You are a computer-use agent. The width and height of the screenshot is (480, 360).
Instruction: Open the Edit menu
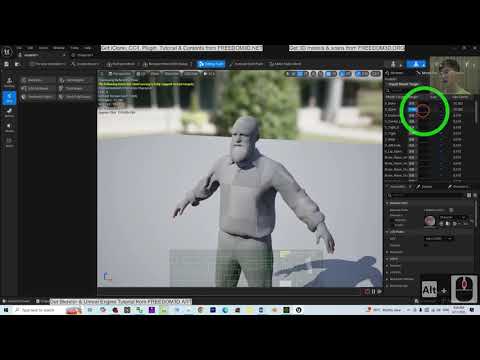click(30, 48)
